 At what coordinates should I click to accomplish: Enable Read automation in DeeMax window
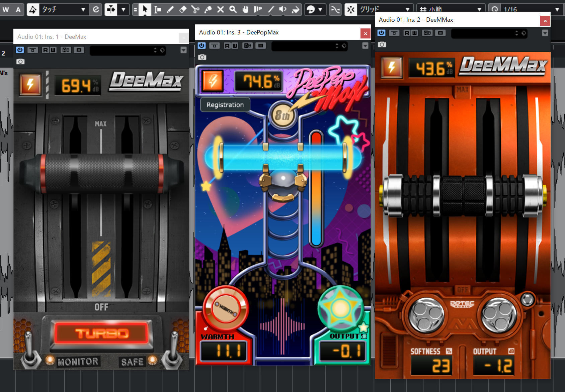pos(46,50)
